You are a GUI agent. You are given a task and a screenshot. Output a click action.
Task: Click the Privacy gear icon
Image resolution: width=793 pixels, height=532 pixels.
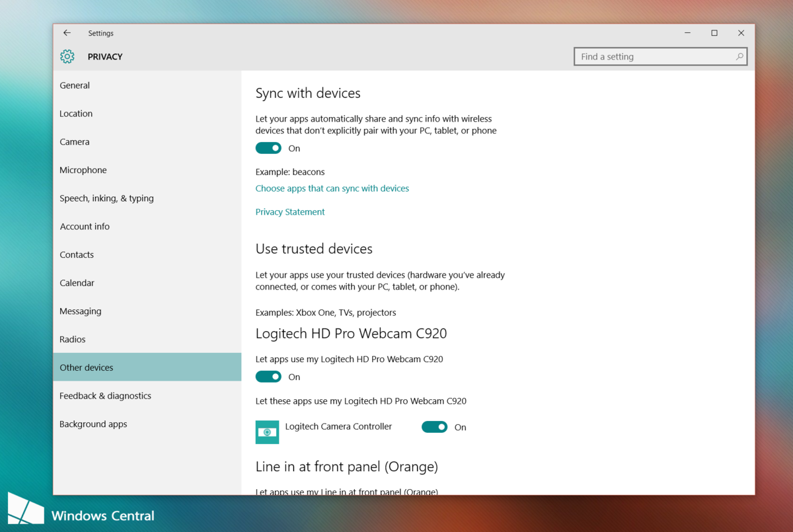pos(67,57)
